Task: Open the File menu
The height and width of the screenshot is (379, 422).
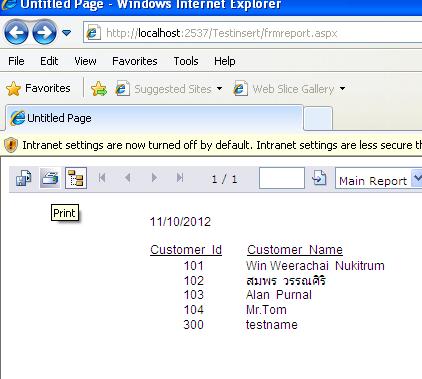Action: pos(16,61)
